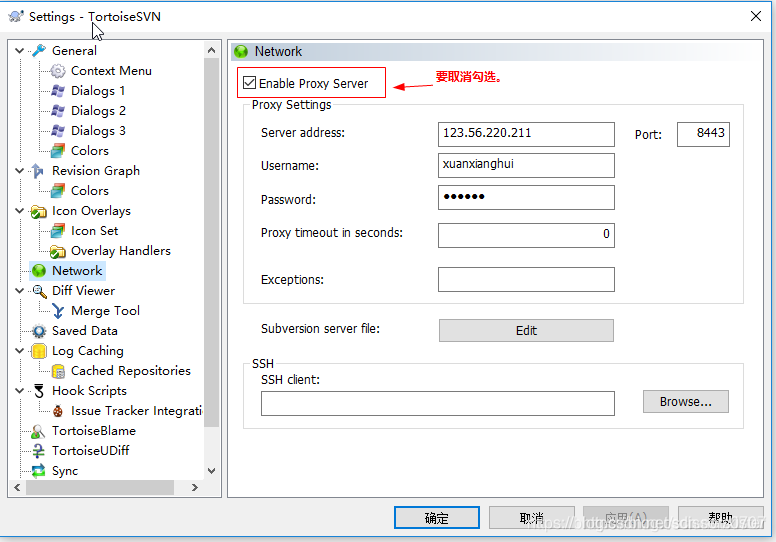Click the Colors icon under General

coord(58,150)
